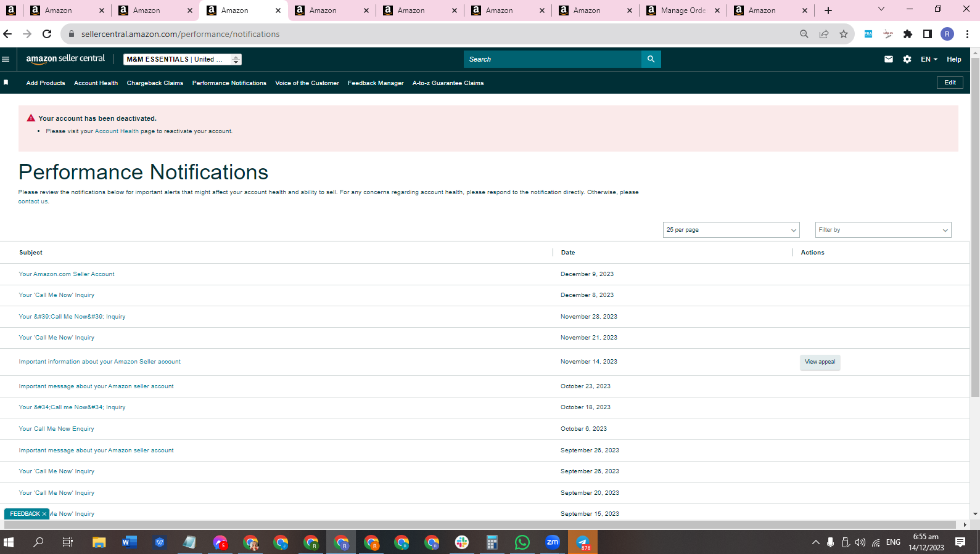
Task: Expand the Chrome tab search chevron
Action: 881,9
